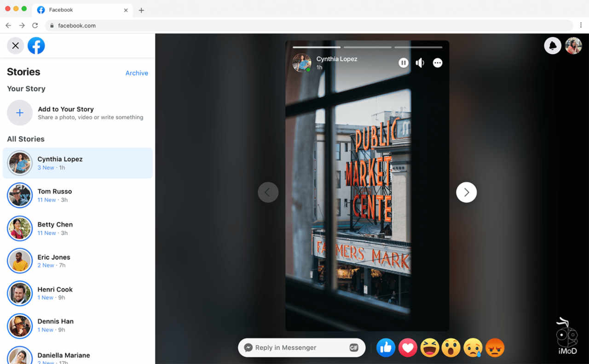Select Add to Your Story
Screen dimensions: 589x364
tap(66, 109)
